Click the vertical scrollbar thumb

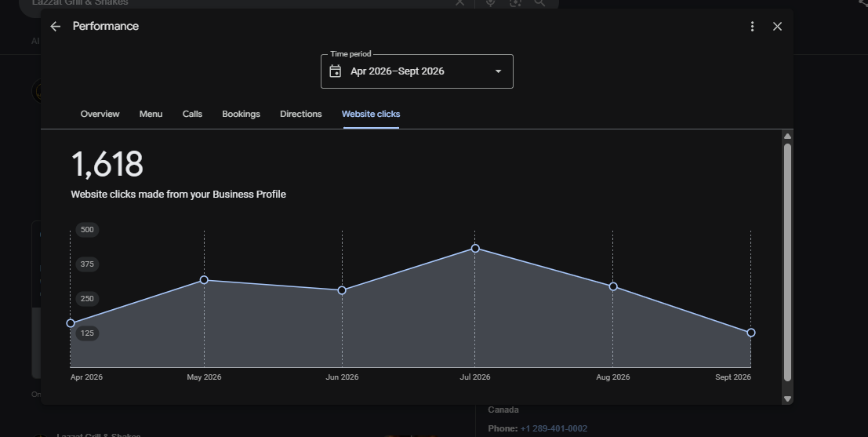pos(788,262)
